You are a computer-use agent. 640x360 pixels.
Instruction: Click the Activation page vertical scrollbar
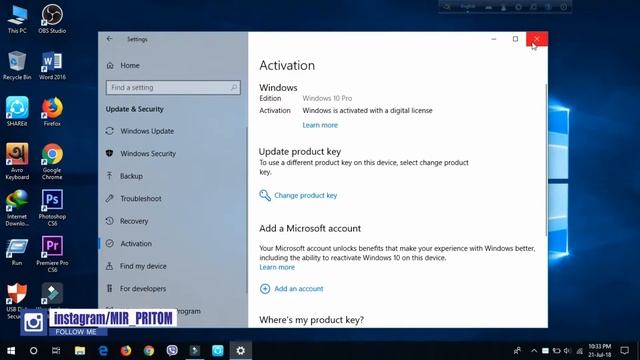tap(546, 159)
